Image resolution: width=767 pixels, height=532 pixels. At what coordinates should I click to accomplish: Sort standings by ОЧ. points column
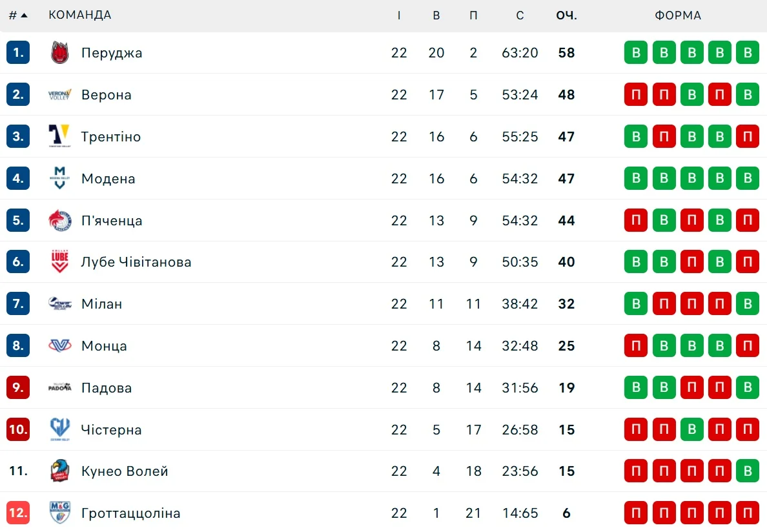566,15
